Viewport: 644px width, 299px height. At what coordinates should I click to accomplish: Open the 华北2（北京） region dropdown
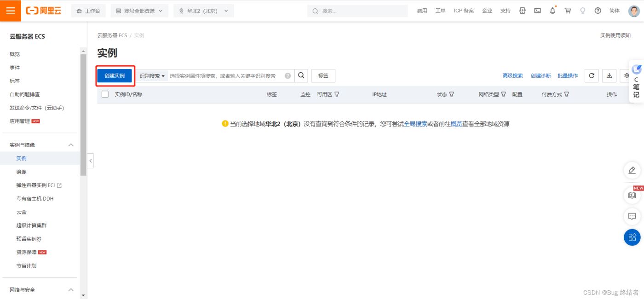[x=203, y=11]
